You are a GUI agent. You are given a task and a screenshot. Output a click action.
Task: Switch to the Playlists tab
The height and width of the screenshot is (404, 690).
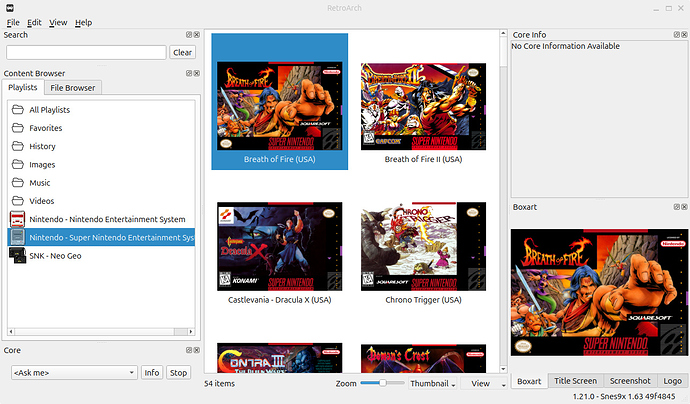[22, 87]
